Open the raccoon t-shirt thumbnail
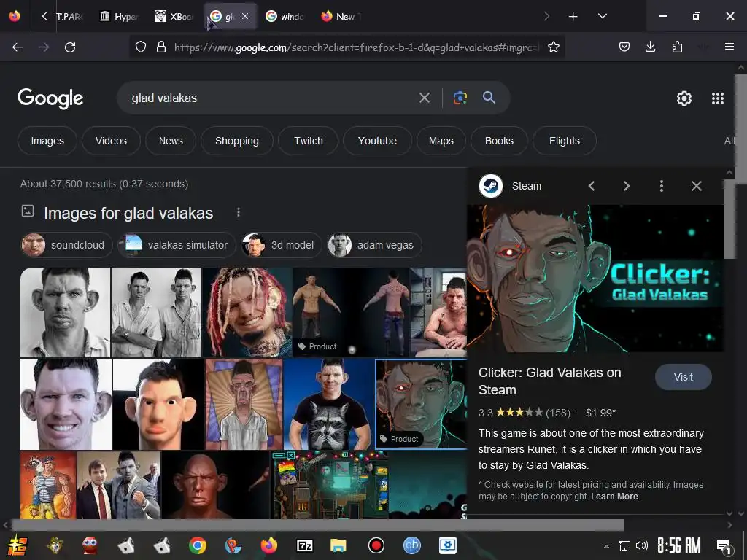The width and height of the screenshot is (747, 560). (329, 404)
